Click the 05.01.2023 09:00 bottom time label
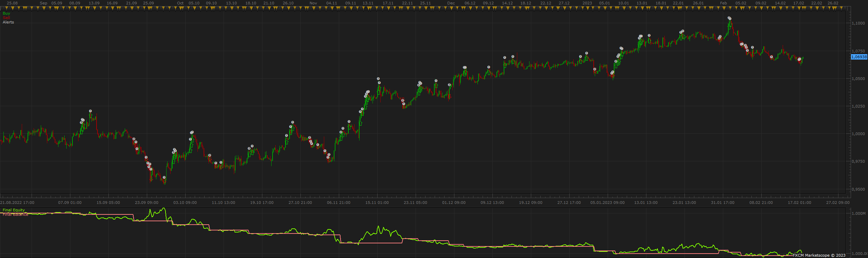Screen dimensions: 868x258 point(607,203)
